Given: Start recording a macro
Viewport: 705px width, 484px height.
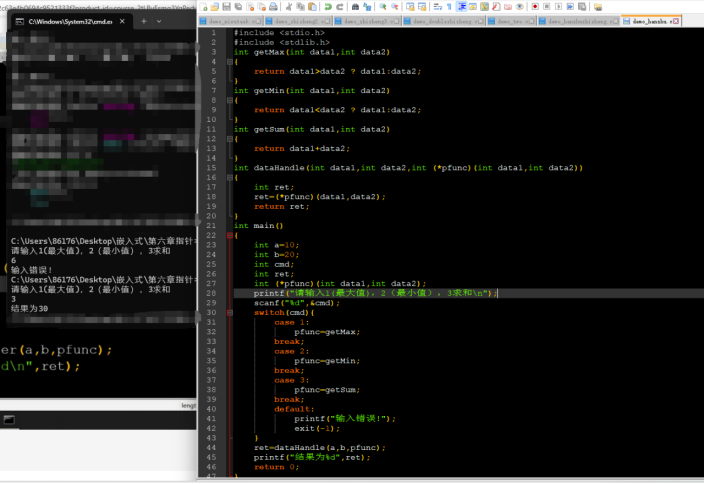Looking at the screenshot, I should coord(535,7).
